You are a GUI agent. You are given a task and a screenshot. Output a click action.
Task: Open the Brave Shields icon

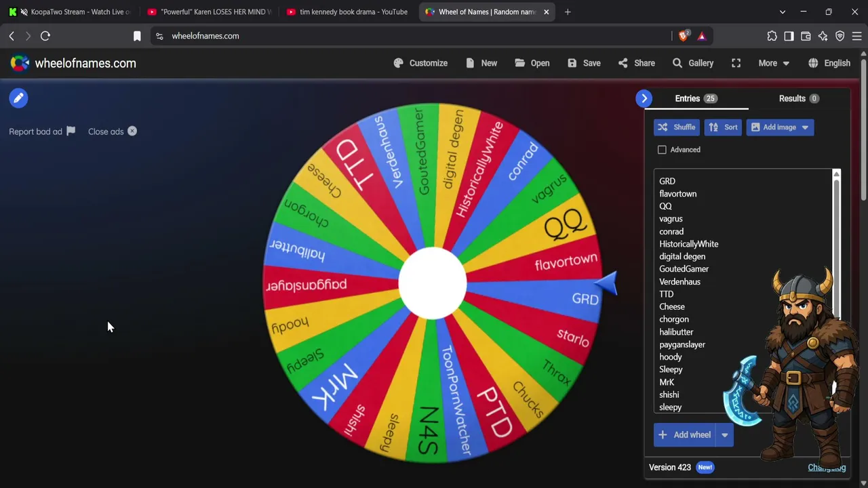coord(684,36)
